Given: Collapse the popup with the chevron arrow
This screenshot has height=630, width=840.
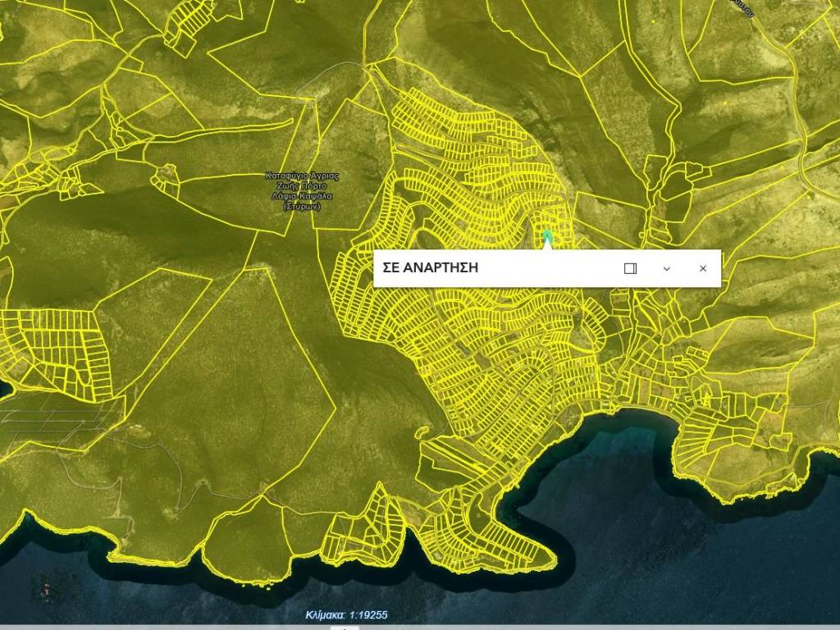Looking at the screenshot, I should (667, 268).
